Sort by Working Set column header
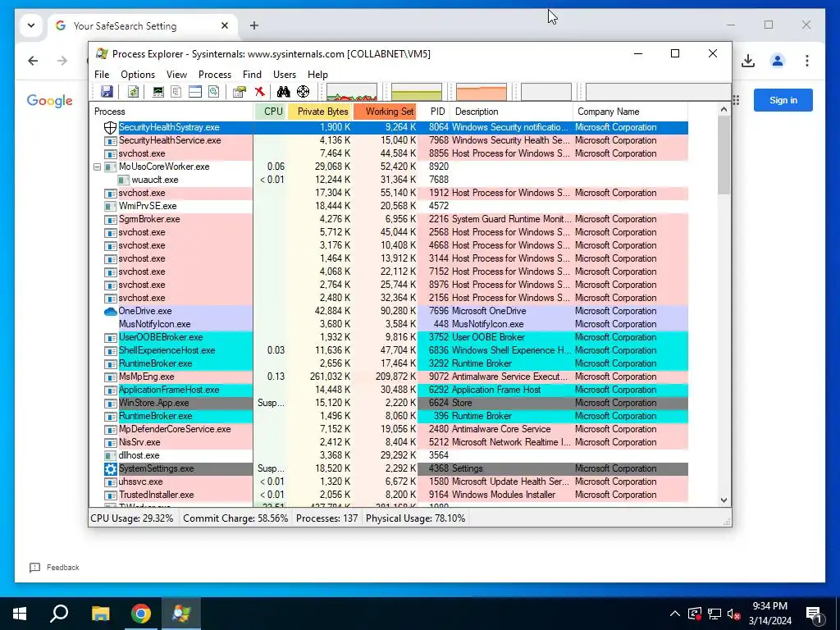The height and width of the screenshot is (630, 840). click(385, 112)
